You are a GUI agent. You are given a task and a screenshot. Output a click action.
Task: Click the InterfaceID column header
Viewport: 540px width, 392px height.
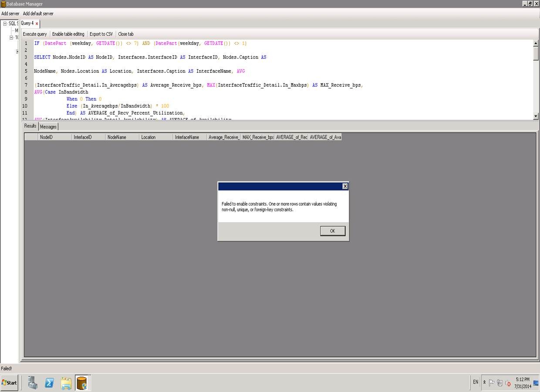click(x=88, y=137)
